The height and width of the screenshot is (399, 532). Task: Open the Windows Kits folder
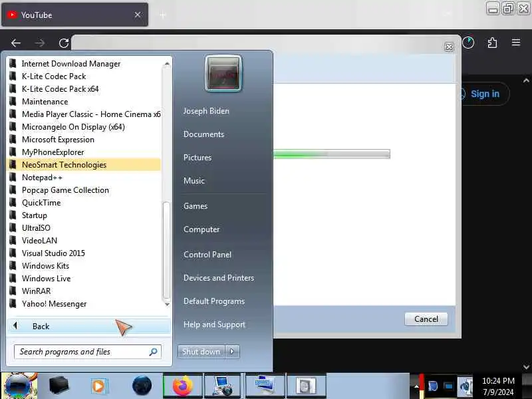click(x=84, y=265)
